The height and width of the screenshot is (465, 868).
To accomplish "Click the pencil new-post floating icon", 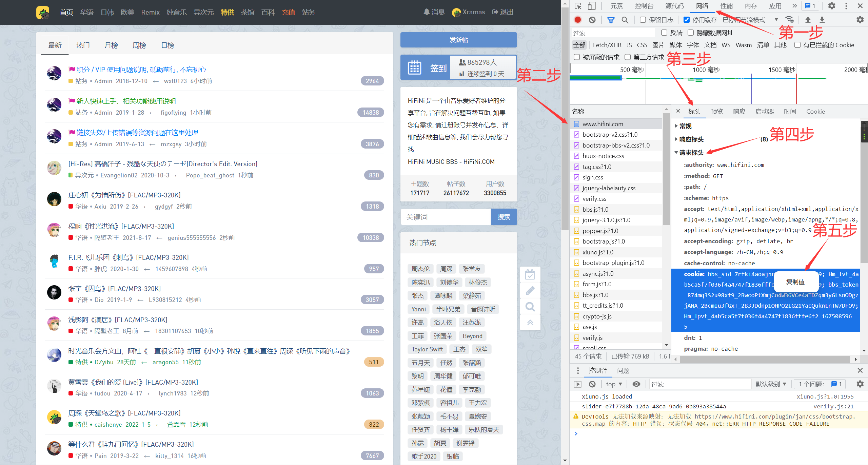I will pos(530,291).
